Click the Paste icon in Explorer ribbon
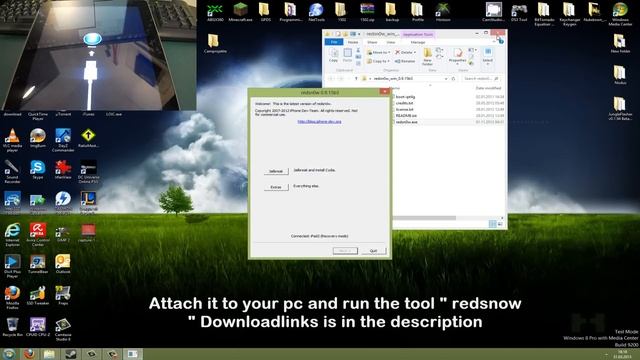The width and height of the screenshot is (640, 360). [x=347, y=56]
